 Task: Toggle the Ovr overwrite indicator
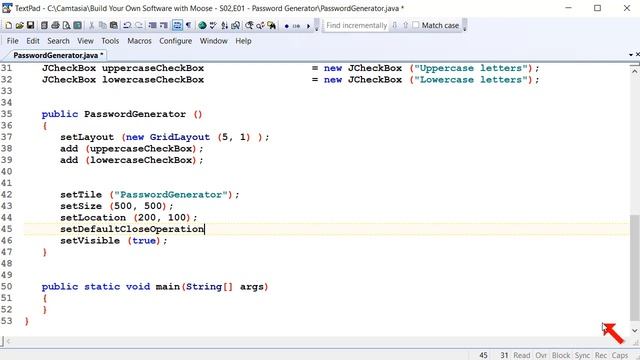point(541,355)
